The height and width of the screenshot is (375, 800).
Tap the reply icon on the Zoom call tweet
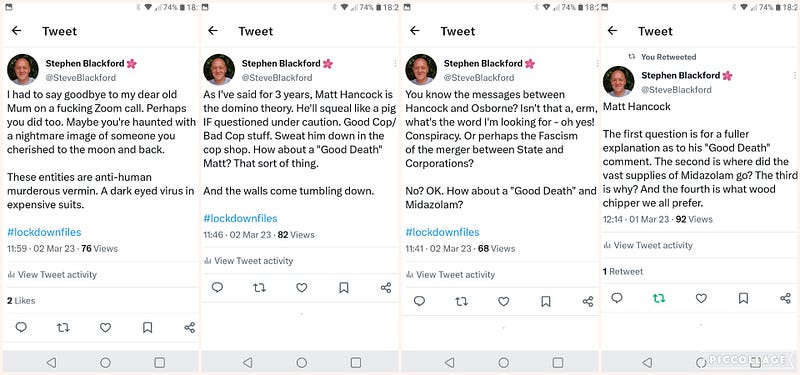click(x=21, y=327)
